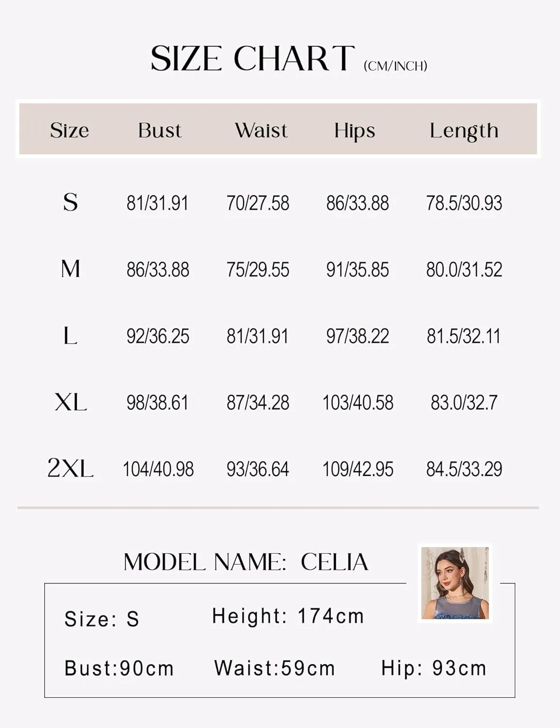Click the bust value 81/31.91
Viewport: 560px width, 728px height.
point(157,203)
